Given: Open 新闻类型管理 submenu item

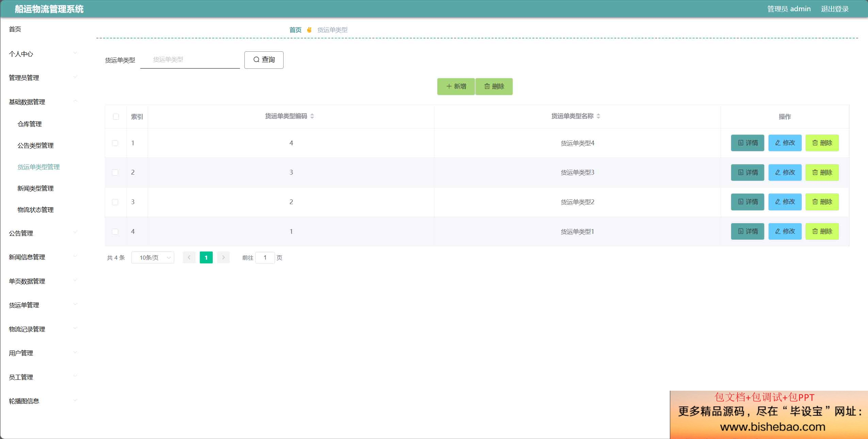Looking at the screenshot, I should coord(36,189).
